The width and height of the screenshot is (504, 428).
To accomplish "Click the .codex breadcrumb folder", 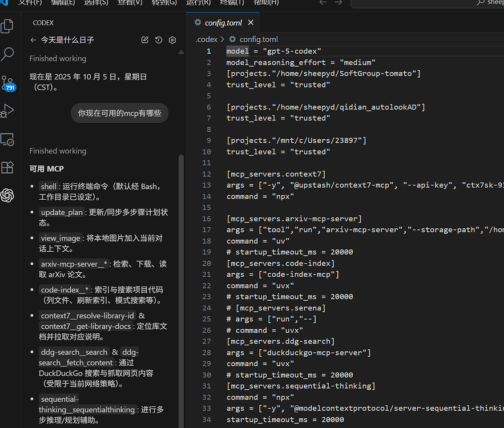I will pos(207,39).
